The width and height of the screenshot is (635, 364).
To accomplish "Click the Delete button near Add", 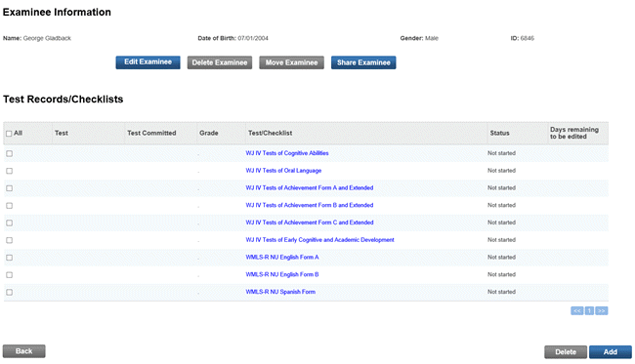I will [566, 352].
